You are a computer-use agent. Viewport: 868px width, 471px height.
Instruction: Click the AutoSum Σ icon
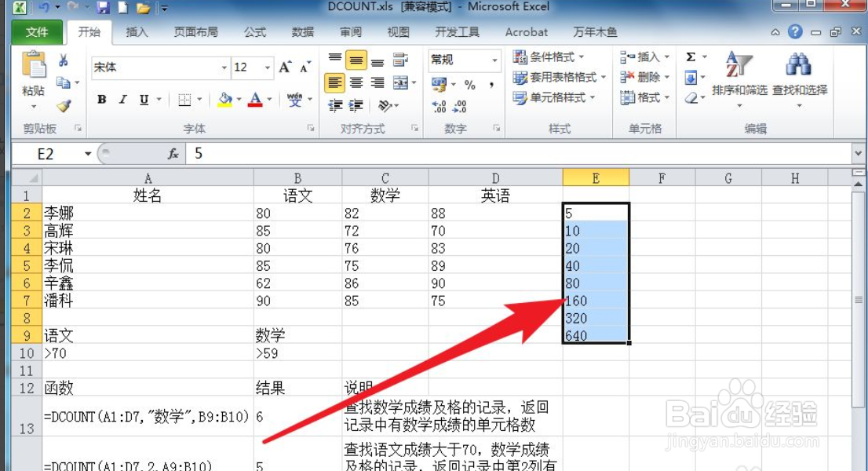point(692,55)
